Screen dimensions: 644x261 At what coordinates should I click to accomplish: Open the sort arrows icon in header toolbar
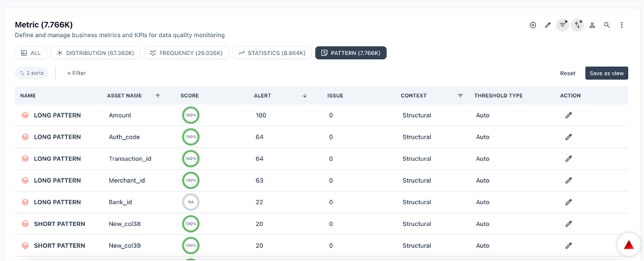point(577,25)
